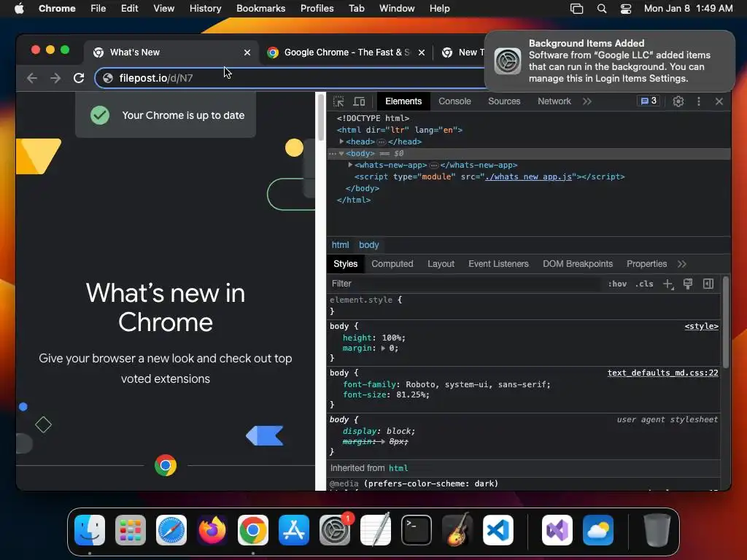The image size is (747, 560).
Task: Toggle computed styles sidebar icon
Action: (708, 284)
